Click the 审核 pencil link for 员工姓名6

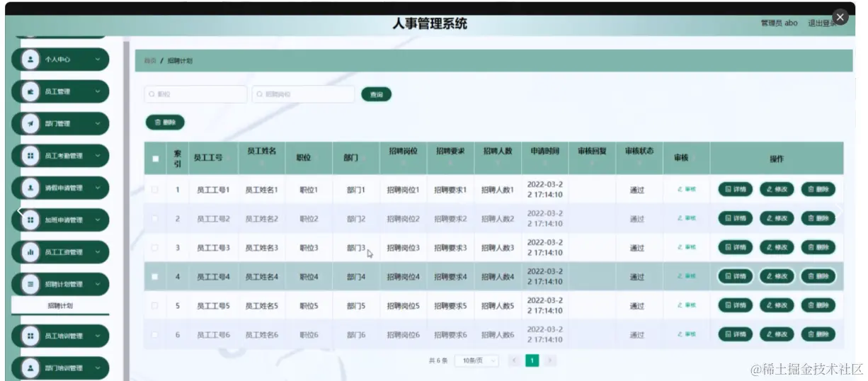[x=687, y=334]
